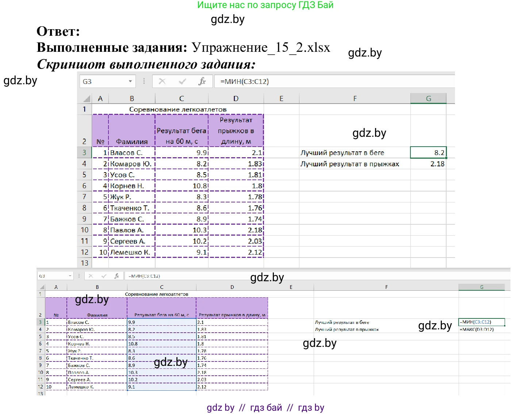Expand the Name Box dropdown in lower spreadsheet

pyautogui.click(x=70, y=276)
